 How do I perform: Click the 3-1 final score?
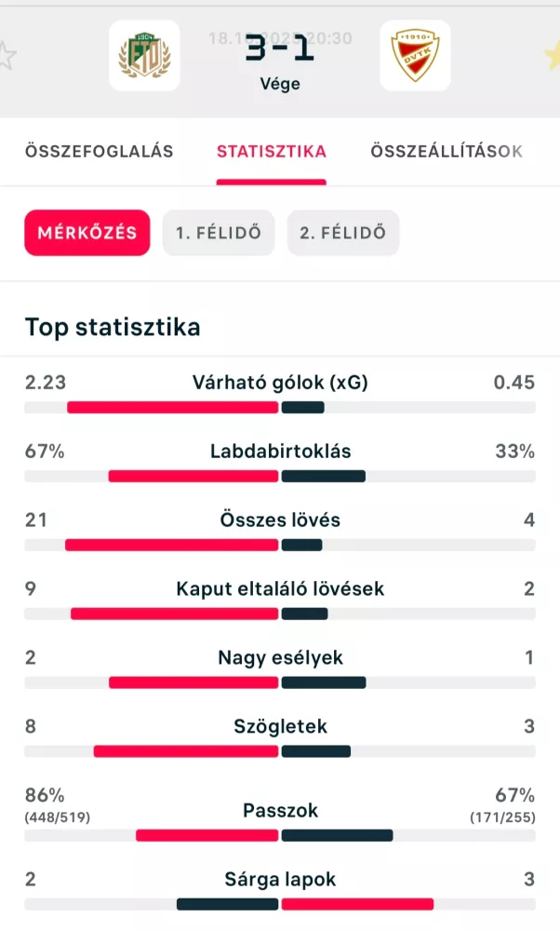point(280,49)
